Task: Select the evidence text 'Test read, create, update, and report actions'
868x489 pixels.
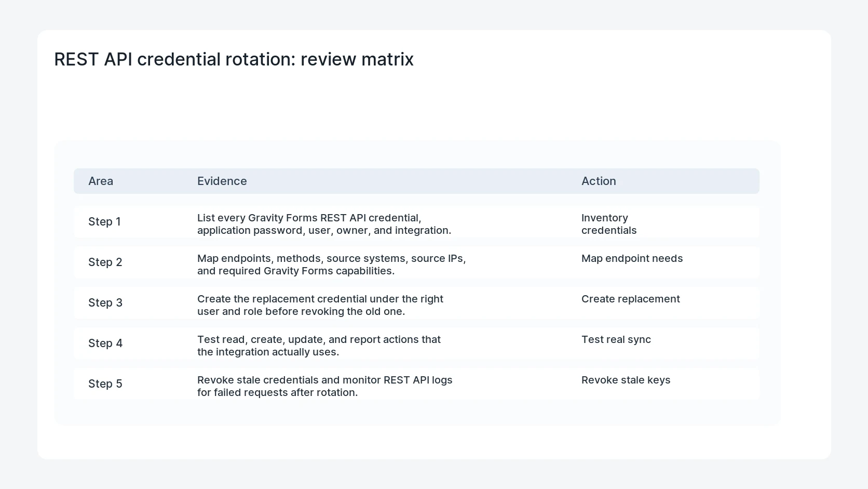Action: 319,346
